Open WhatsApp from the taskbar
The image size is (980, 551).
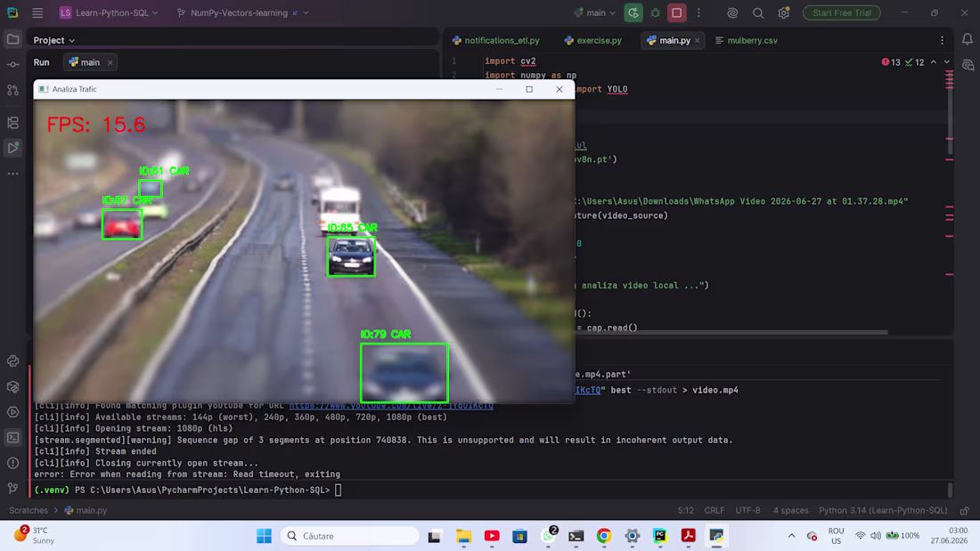[548, 536]
